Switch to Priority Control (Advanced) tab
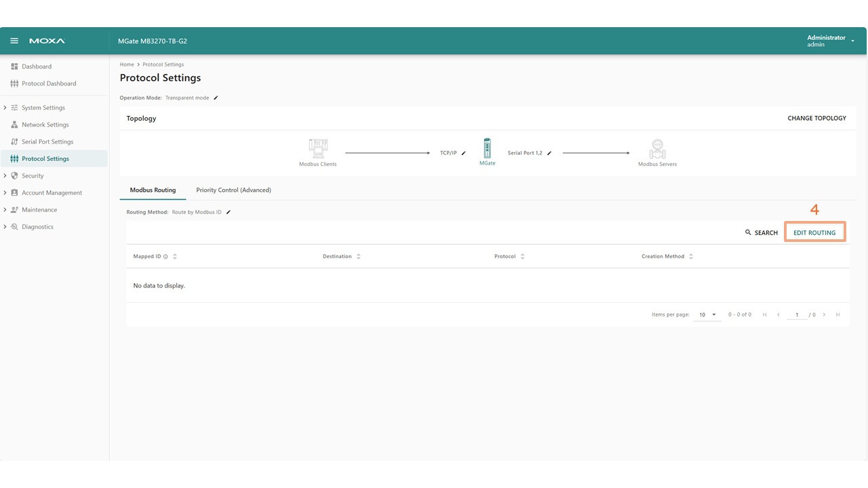The height and width of the screenshot is (488, 868). 233,190
